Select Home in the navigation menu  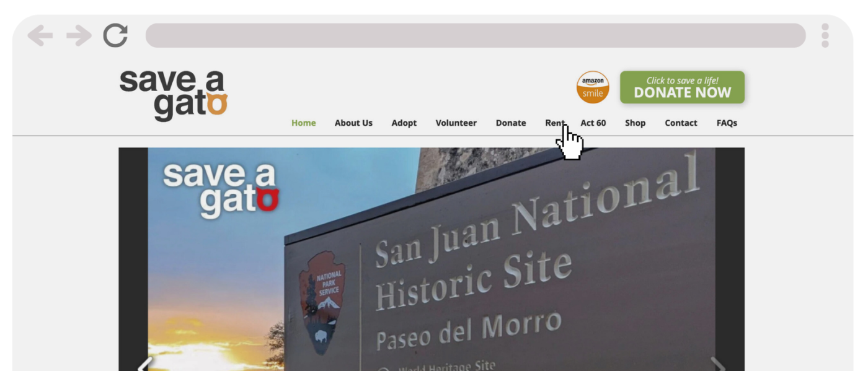click(x=303, y=123)
